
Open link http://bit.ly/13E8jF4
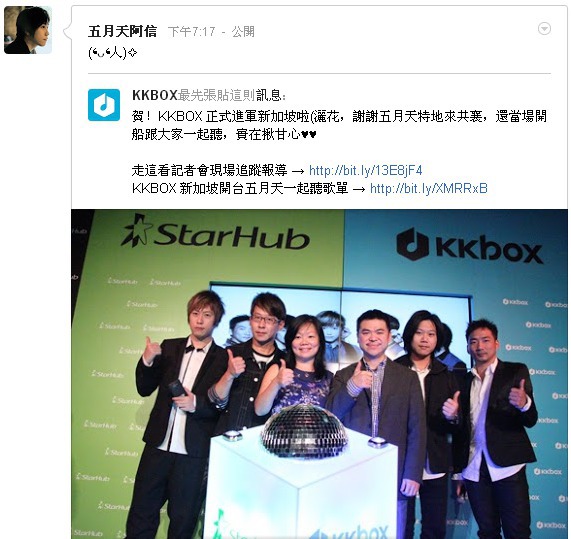coord(365,170)
